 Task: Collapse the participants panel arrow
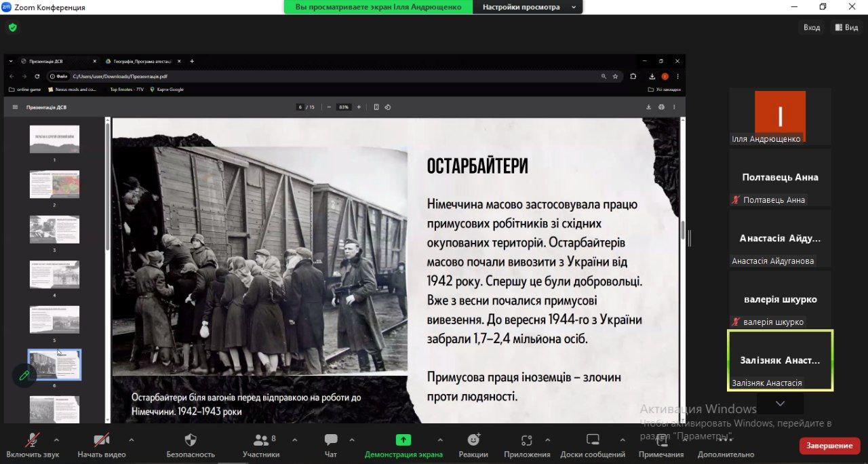pos(780,402)
